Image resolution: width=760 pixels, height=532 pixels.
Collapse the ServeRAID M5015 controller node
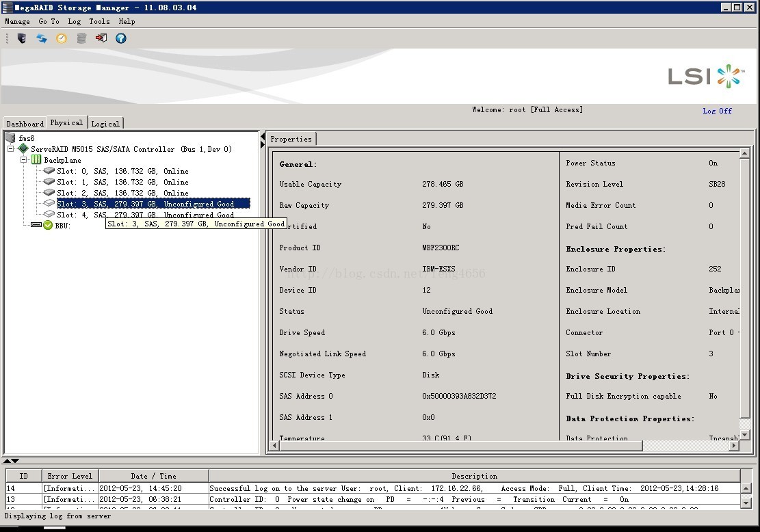tap(11, 149)
